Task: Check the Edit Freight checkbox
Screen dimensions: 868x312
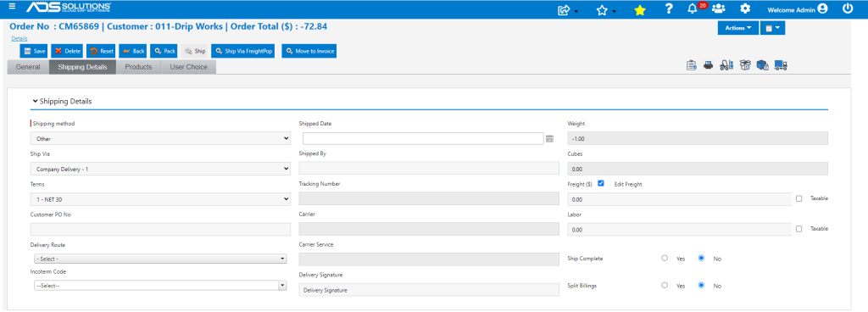Action: [601, 183]
